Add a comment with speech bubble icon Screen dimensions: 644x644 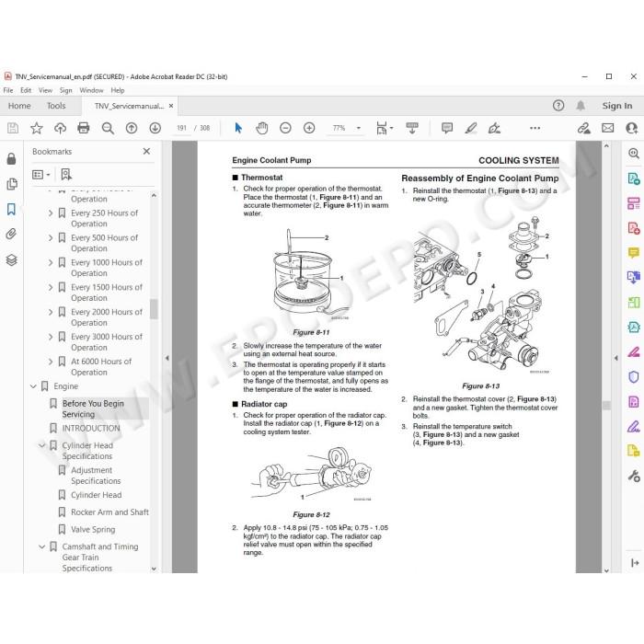coord(447,128)
